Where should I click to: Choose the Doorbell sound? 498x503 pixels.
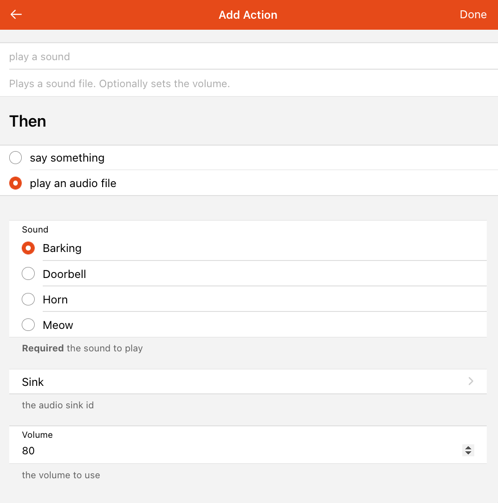point(28,274)
